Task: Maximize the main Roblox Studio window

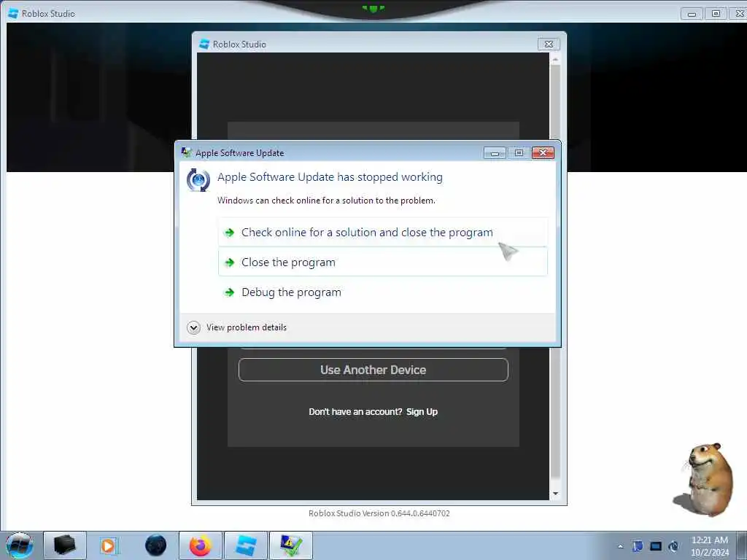Action: (716, 14)
